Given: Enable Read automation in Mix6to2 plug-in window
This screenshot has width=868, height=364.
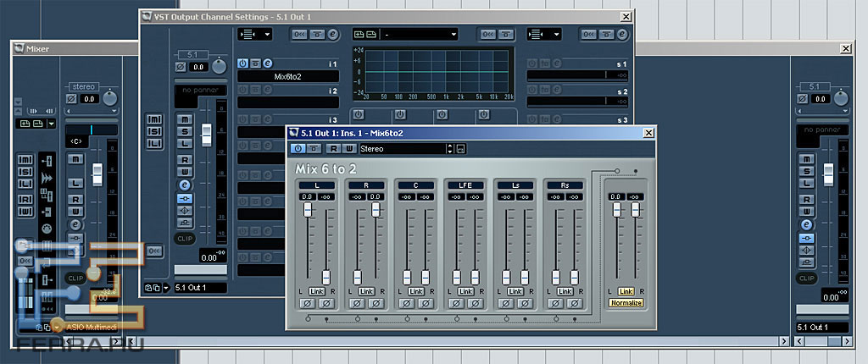Looking at the screenshot, I should click(x=333, y=149).
